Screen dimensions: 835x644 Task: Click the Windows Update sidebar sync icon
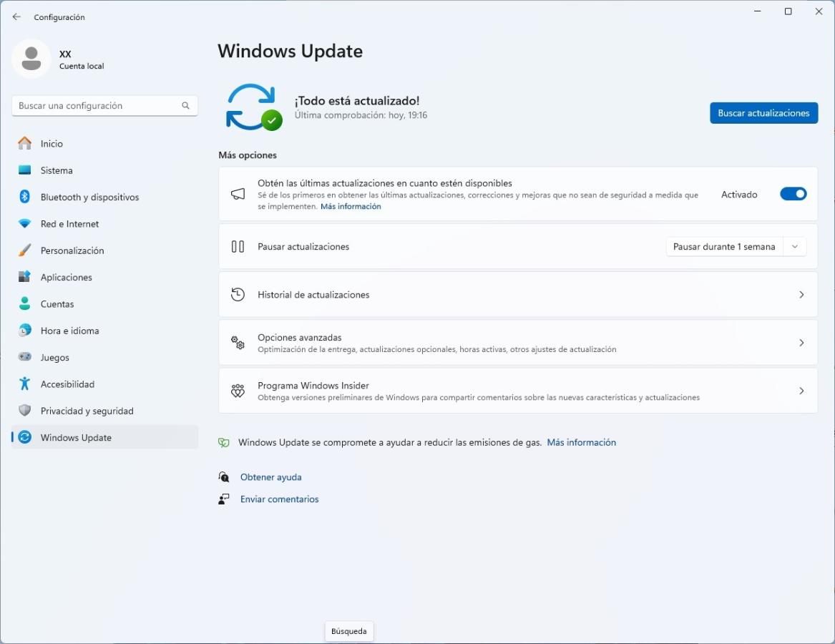[24, 437]
